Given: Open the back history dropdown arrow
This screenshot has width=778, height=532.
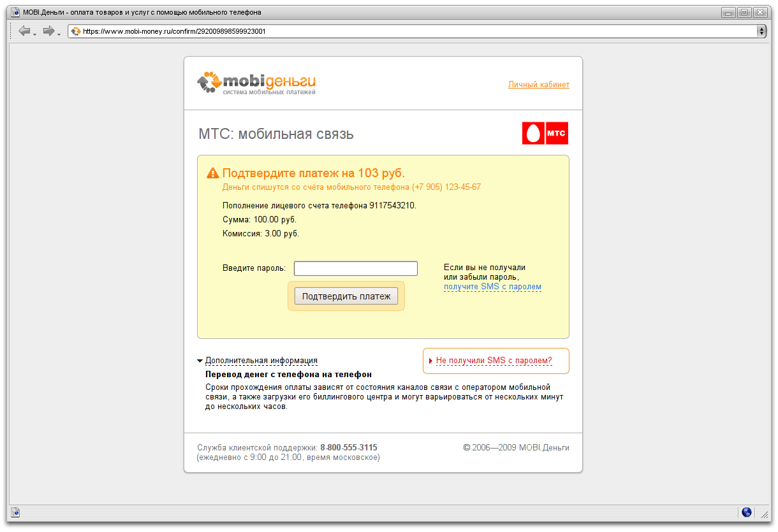Looking at the screenshot, I should 35,33.
